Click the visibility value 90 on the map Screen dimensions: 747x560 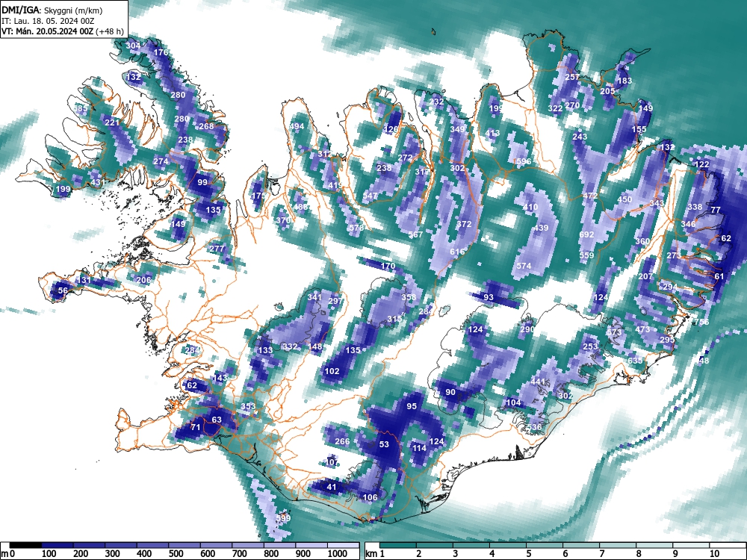(450, 393)
